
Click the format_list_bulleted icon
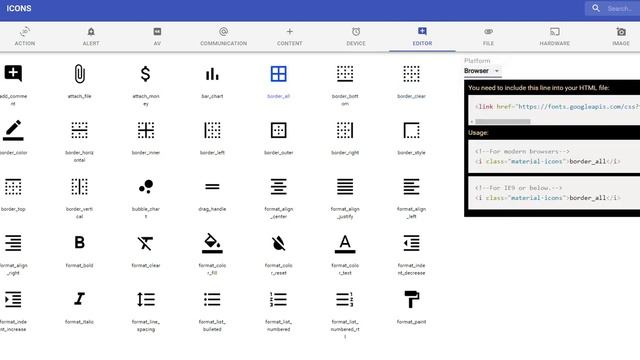click(212, 299)
